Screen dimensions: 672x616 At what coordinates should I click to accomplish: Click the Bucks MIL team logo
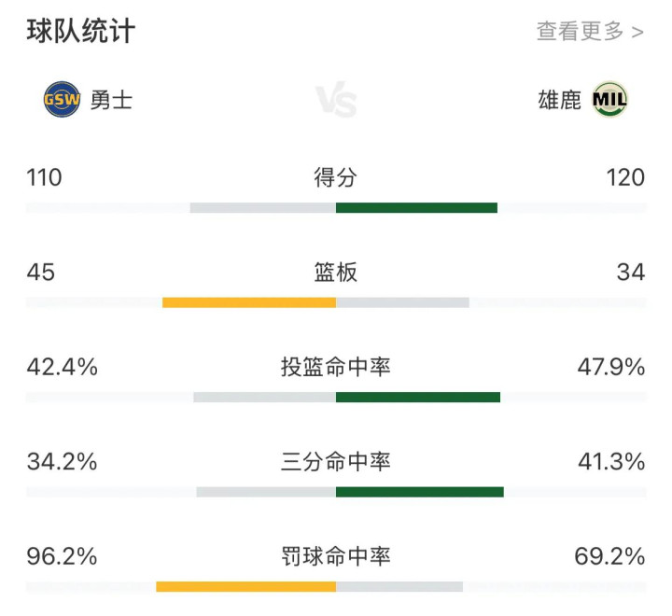609,99
